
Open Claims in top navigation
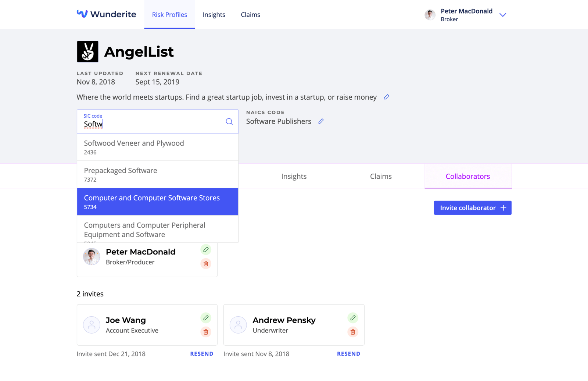[251, 14]
